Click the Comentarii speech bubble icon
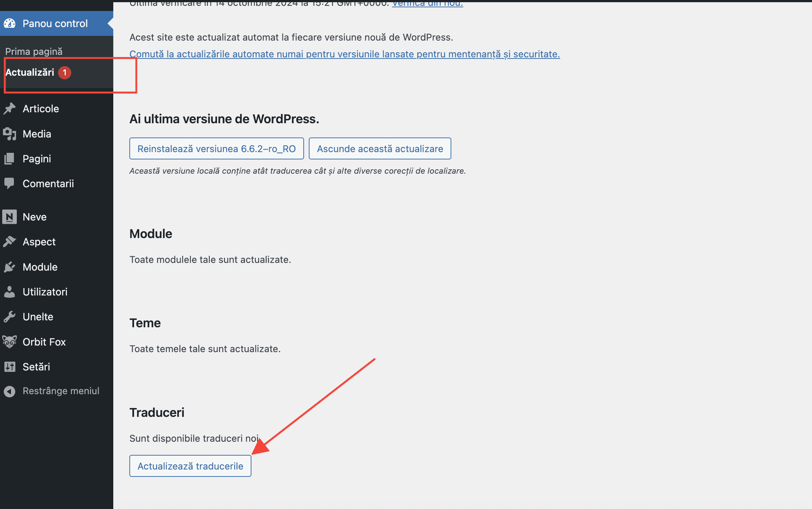 (x=10, y=183)
